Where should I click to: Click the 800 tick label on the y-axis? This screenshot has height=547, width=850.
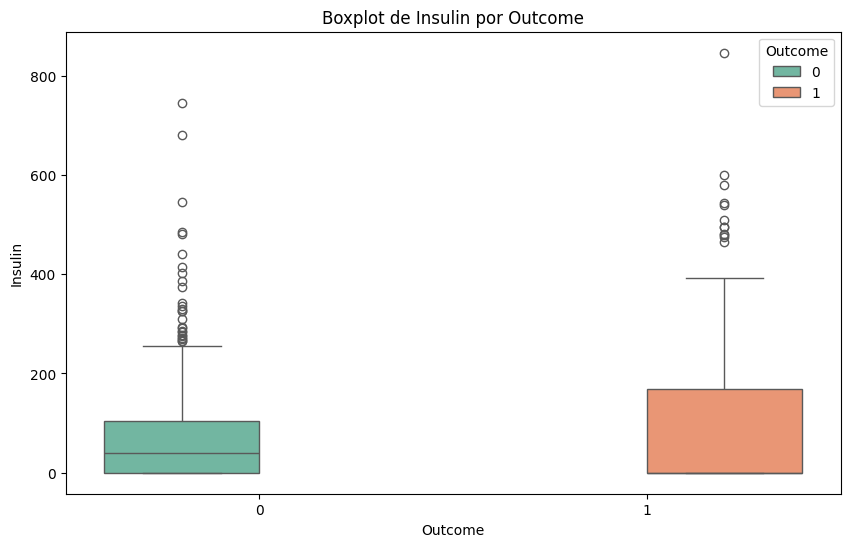[43, 76]
